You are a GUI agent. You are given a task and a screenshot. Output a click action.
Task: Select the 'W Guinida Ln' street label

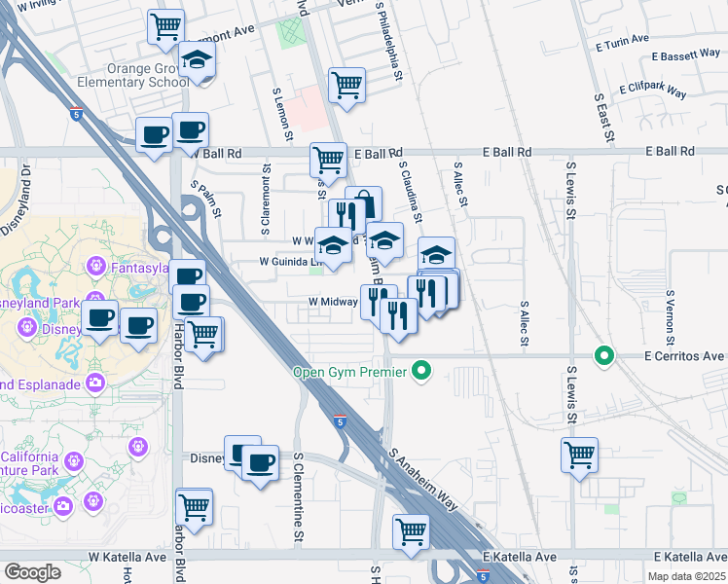click(291, 262)
